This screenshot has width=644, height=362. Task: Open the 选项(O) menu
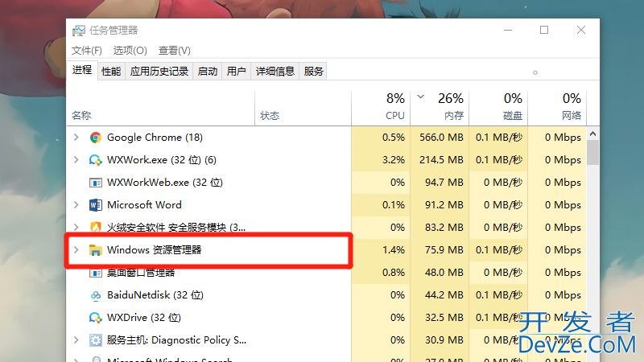coord(130,51)
